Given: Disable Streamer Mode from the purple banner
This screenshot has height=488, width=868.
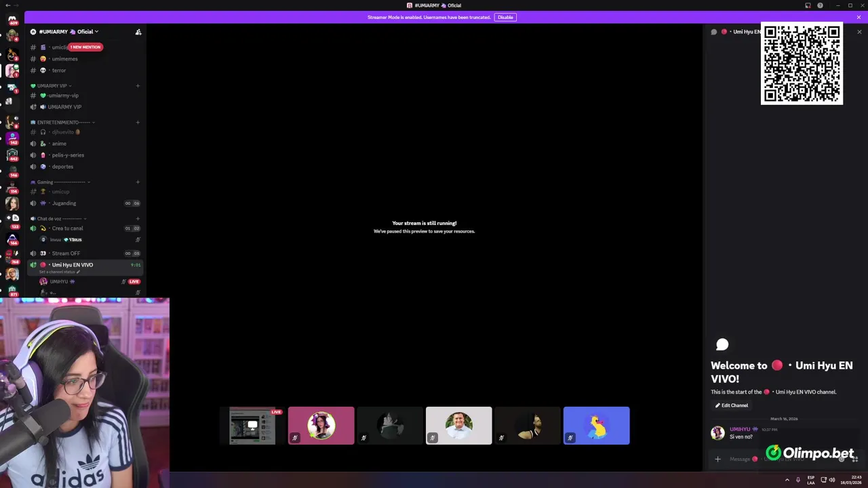Looking at the screenshot, I should (505, 17).
